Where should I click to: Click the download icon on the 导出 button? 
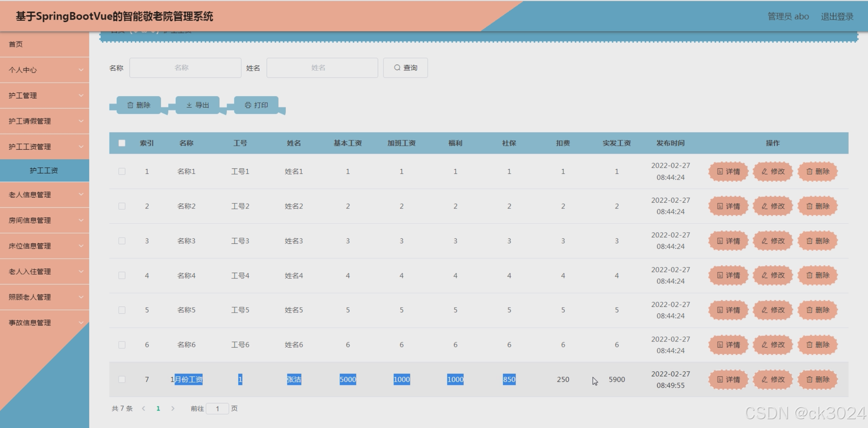(x=189, y=105)
